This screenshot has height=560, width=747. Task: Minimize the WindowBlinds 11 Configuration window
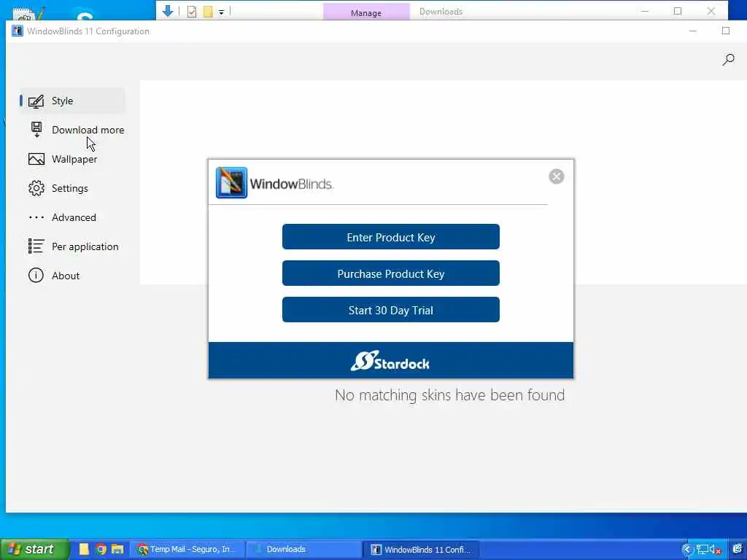coord(693,31)
